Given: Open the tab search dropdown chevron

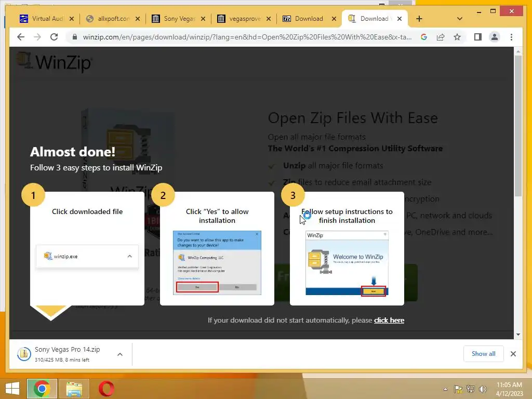Looking at the screenshot, I should point(460,19).
